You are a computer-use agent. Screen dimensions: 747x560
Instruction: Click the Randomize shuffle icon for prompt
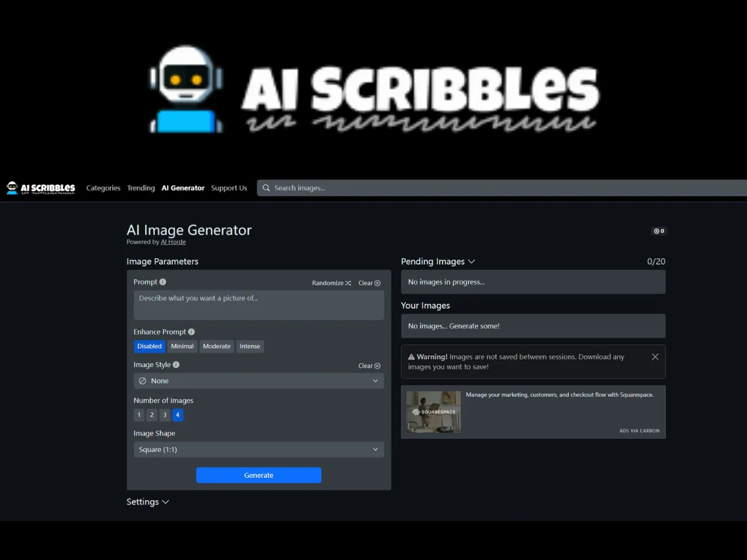coord(348,283)
